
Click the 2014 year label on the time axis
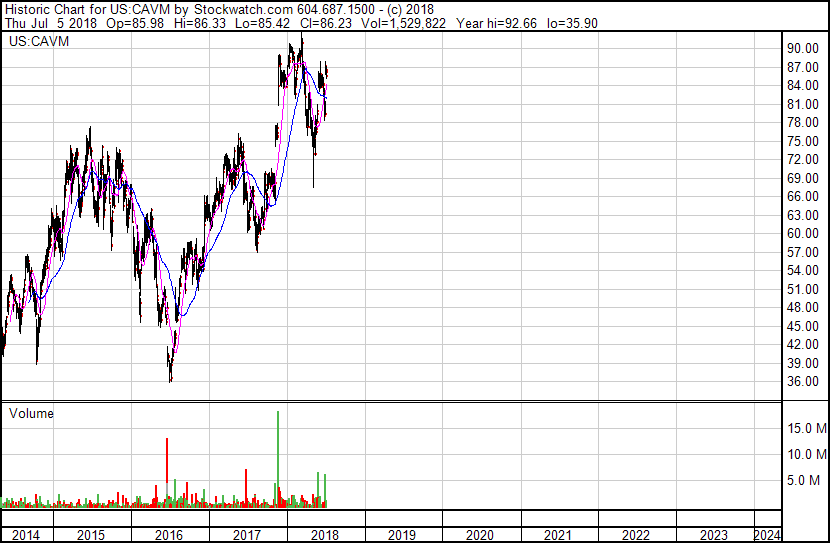pos(25,535)
